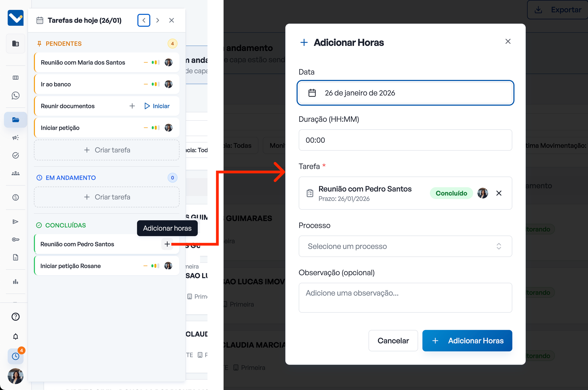This screenshot has height=390, width=588.
Task: Start the Reunir documentos task with Iniciar
Action: [157, 106]
